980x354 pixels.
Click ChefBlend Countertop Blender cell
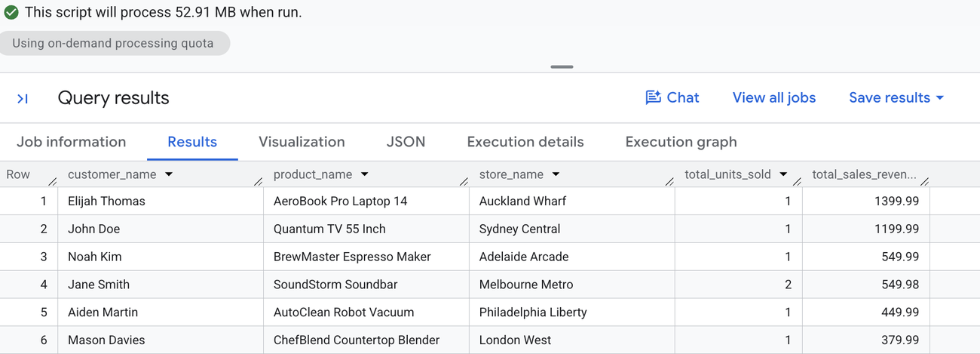[x=366, y=340]
